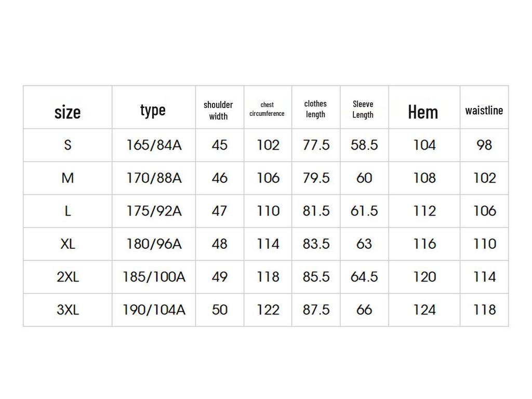The height and width of the screenshot is (399, 532).
Task: Click the 'size' column header
Action: (x=68, y=112)
